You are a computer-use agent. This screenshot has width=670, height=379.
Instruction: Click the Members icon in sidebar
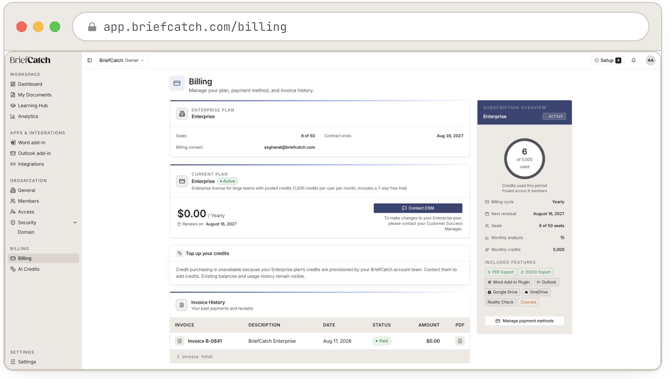pos(13,201)
